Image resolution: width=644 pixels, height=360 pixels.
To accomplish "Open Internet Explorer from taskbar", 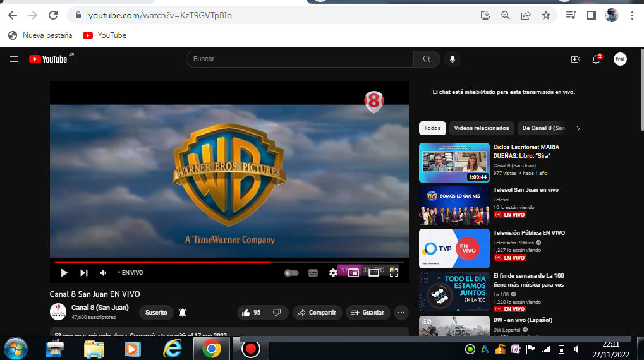I will (173, 349).
